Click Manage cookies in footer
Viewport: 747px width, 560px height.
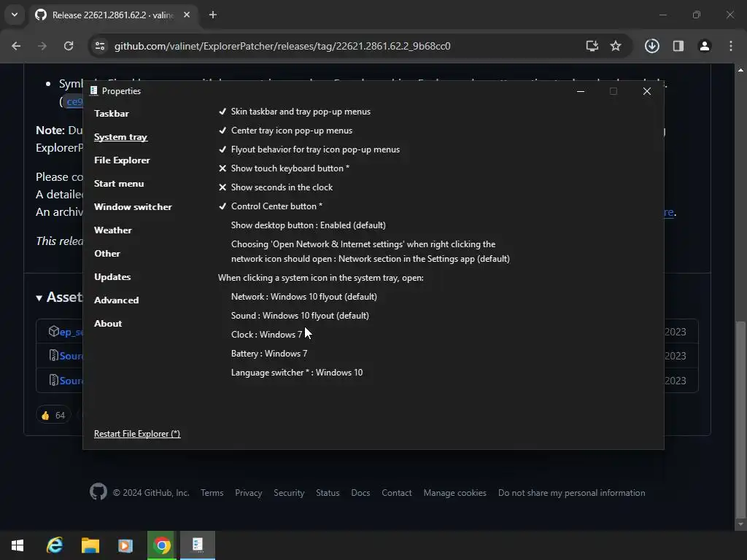455,493
